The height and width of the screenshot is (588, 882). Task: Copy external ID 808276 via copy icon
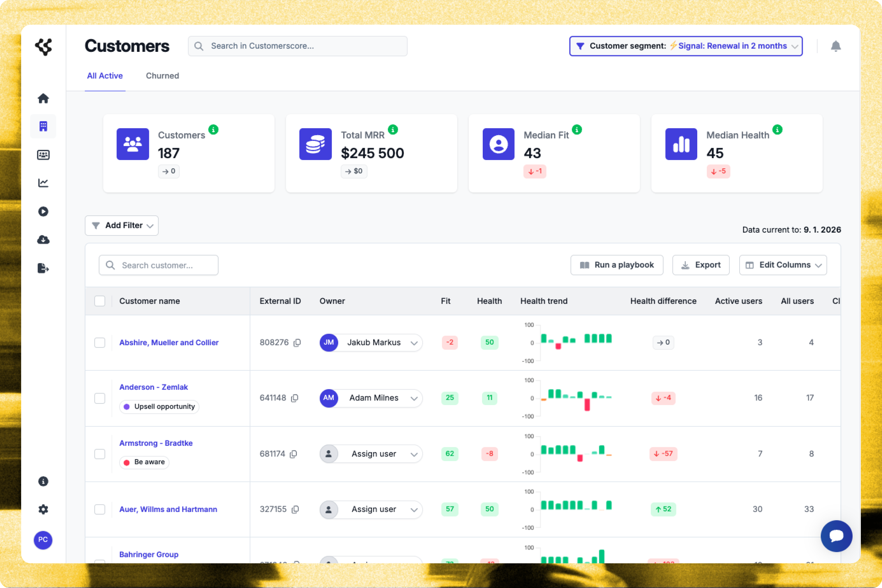point(297,342)
